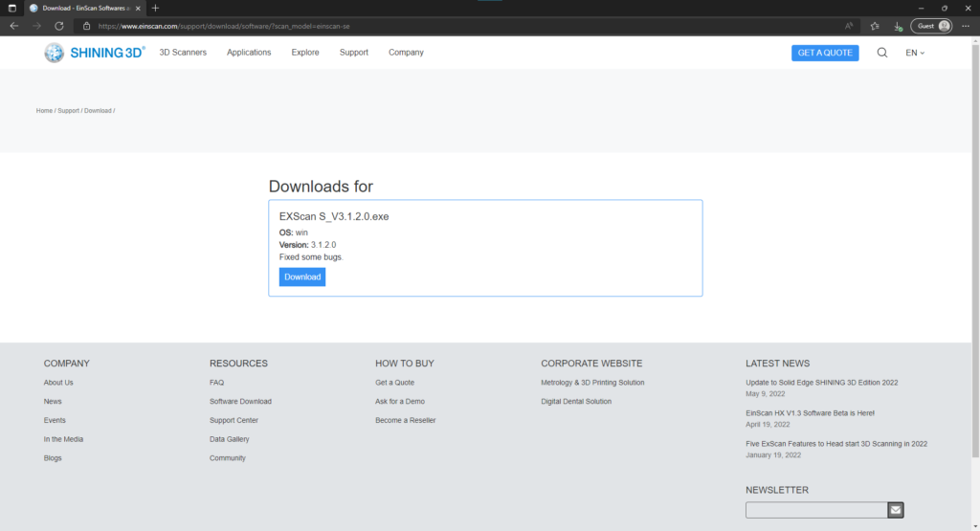Click the SHINING 3D logo
The width and height of the screenshot is (980, 531).
95,53
